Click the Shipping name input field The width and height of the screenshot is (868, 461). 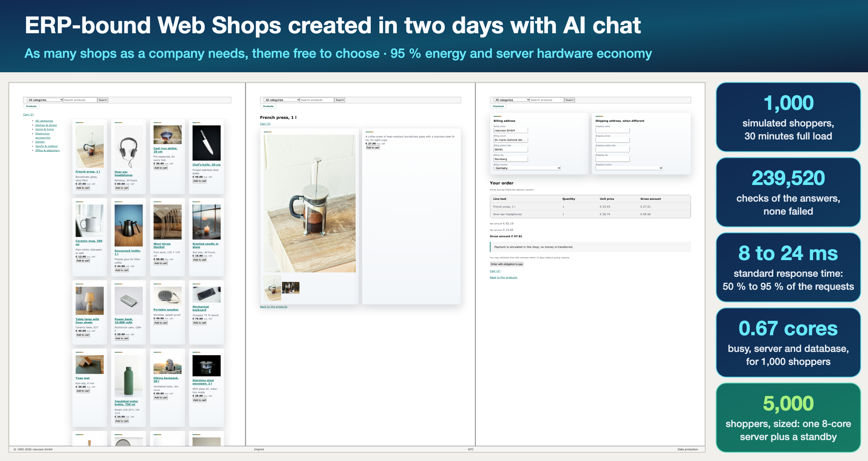click(x=612, y=130)
